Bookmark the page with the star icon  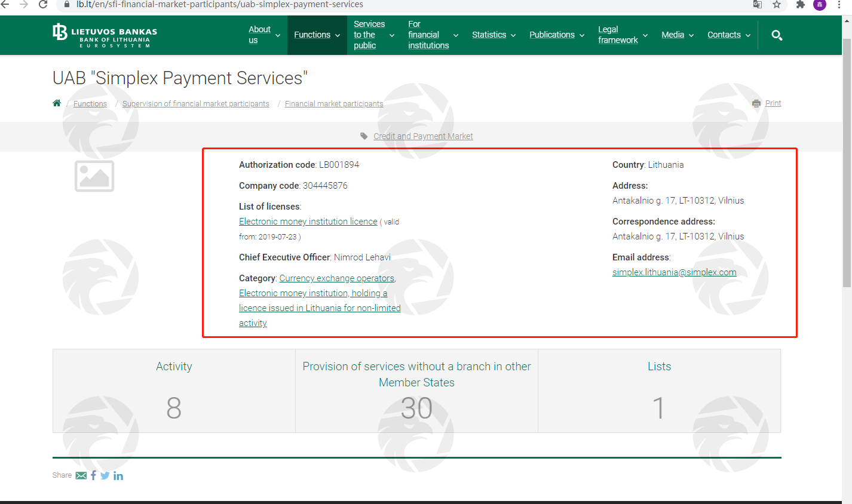click(x=777, y=4)
